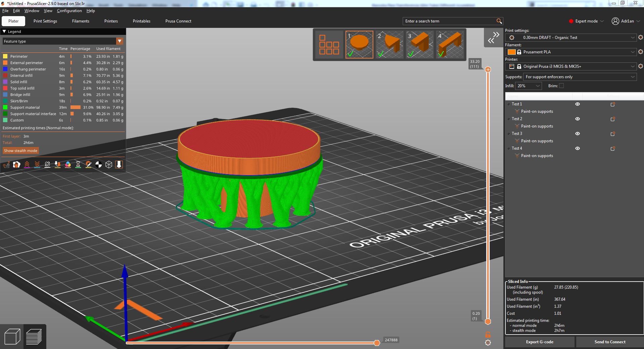Click the Test 2 editing icon
The image size is (644, 349).
coord(612,119)
